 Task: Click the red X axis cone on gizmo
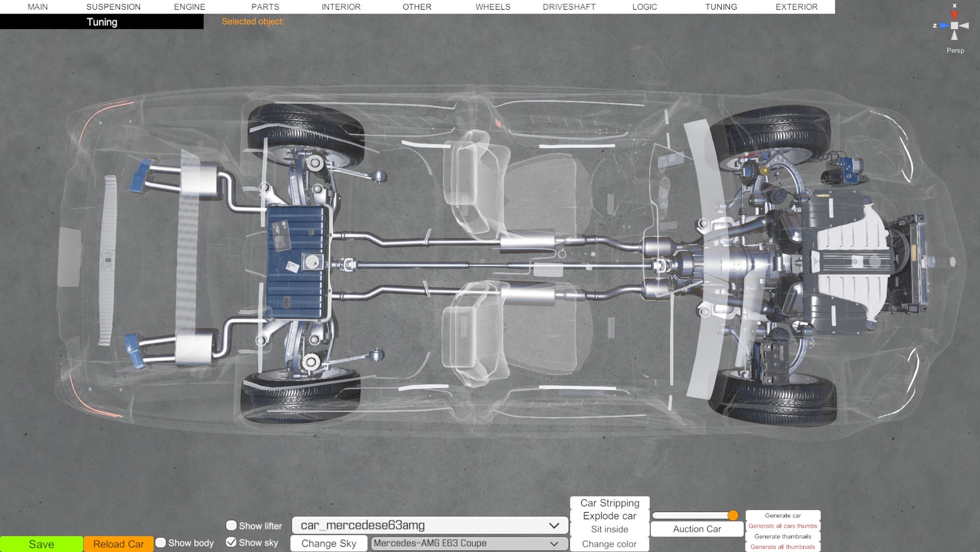tap(954, 15)
